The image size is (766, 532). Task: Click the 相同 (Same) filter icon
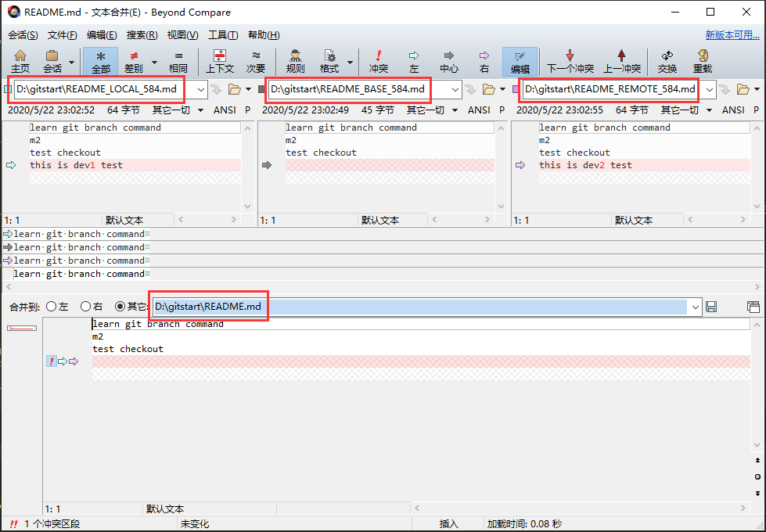point(178,61)
